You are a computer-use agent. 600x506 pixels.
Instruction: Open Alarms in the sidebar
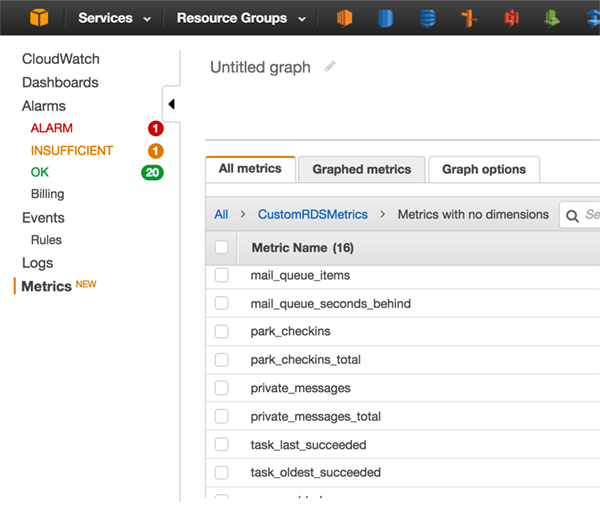44,106
